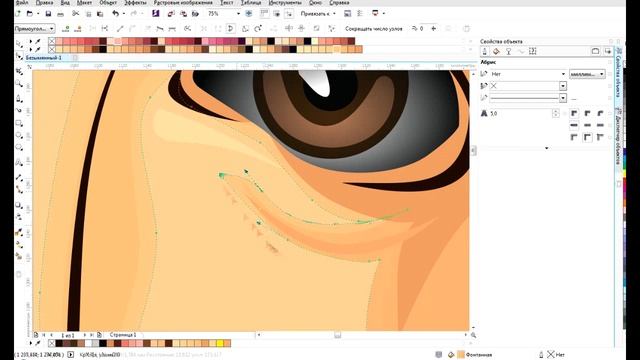Click the Paste icon in the toolbar
This screenshot has height=360, width=640.
(x=100, y=14)
